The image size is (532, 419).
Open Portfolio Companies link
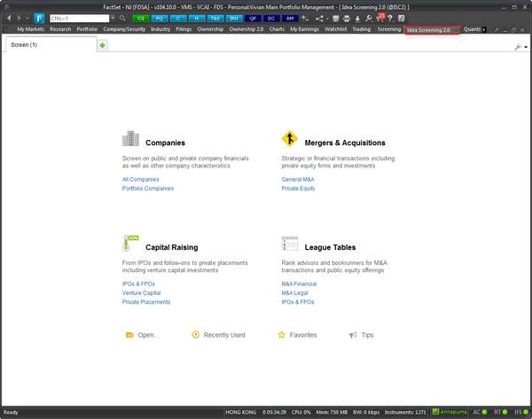coord(147,189)
